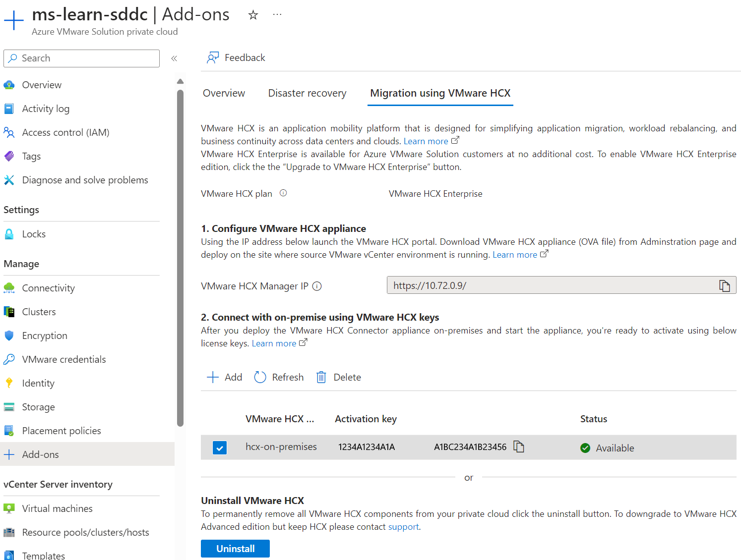Show the VMware HCX Manager IP info tooltip
741x560 pixels.
317,286
